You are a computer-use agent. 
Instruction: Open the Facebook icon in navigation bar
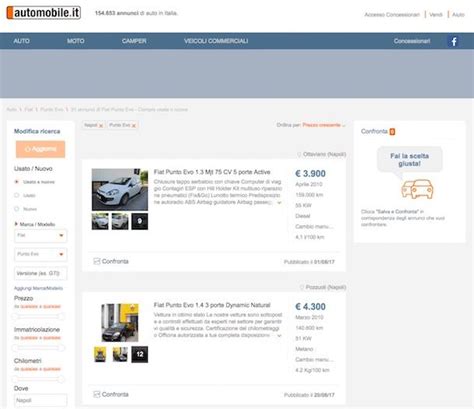454,41
